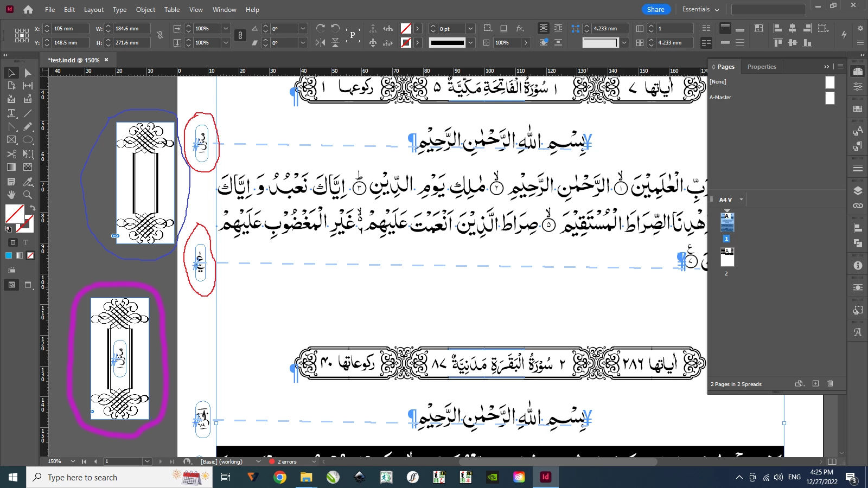Screen dimensions: 868x488
Task: Swap fill and stroke arrow
Action: coord(32,208)
